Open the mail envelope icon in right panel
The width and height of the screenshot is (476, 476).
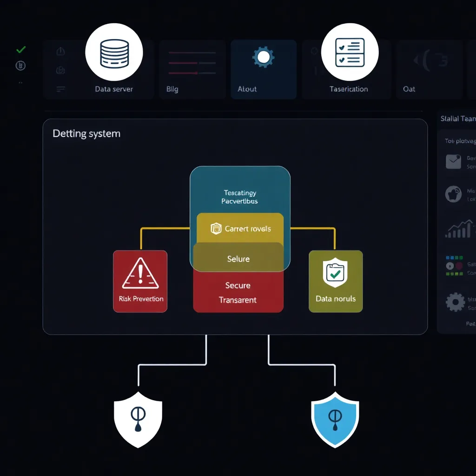pos(453,161)
